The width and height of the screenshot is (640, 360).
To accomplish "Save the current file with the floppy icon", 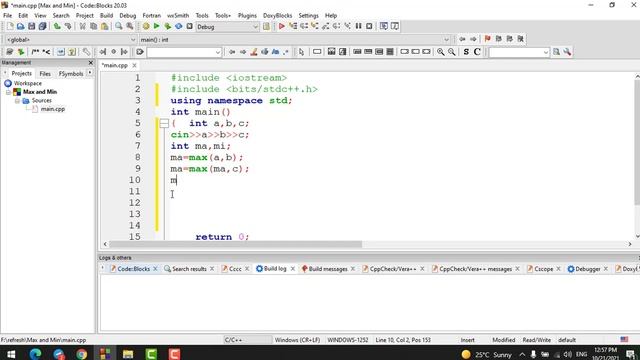I will 31,27.
